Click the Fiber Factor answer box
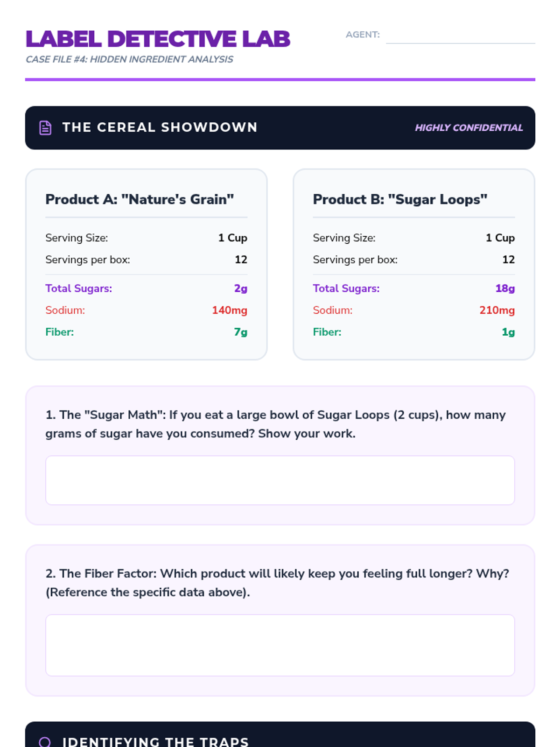This screenshot has height=747, width=560. pos(280,645)
